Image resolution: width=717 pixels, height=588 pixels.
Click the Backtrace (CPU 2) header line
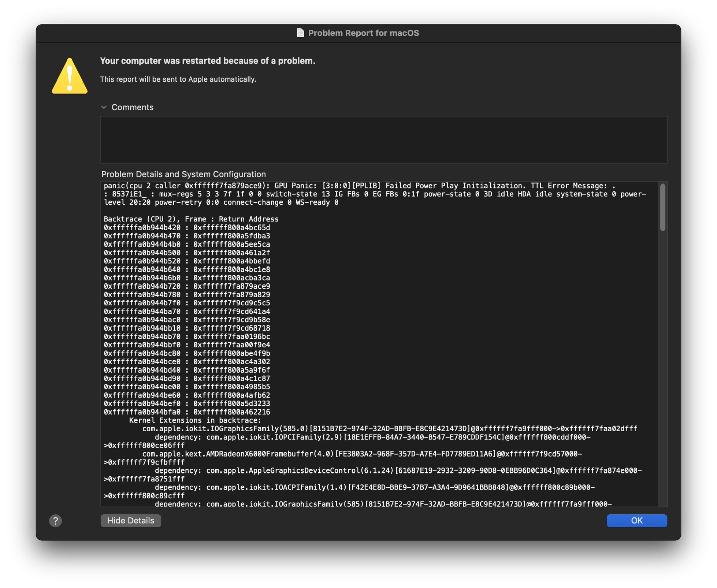coord(191,219)
